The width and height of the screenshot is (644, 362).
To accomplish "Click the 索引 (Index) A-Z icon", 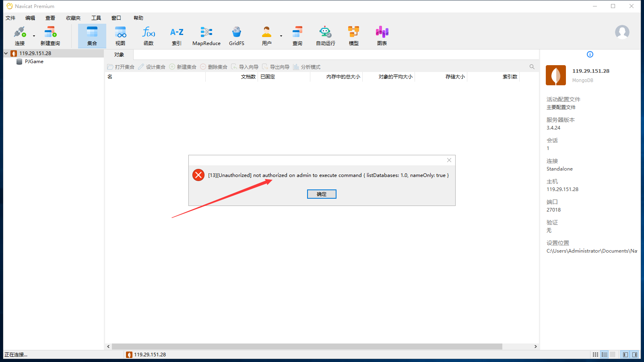I will click(x=177, y=36).
